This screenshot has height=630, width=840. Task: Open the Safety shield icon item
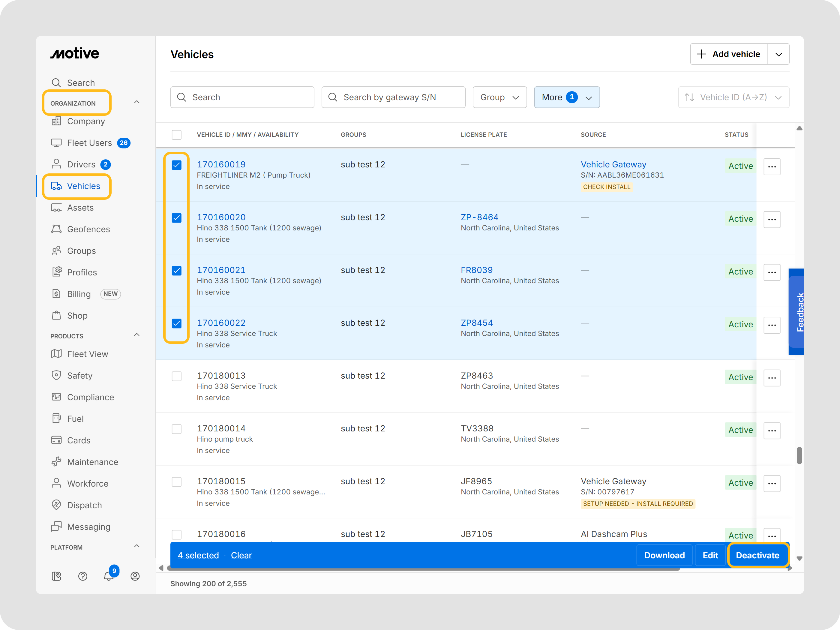pyautogui.click(x=80, y=376)
